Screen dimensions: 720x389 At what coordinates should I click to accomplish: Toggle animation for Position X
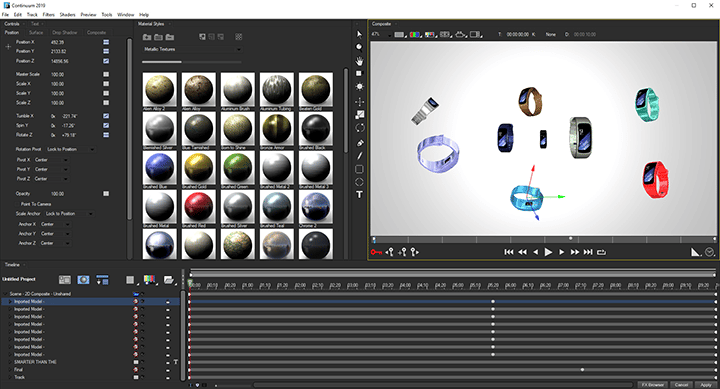click(x=106, y=42)
